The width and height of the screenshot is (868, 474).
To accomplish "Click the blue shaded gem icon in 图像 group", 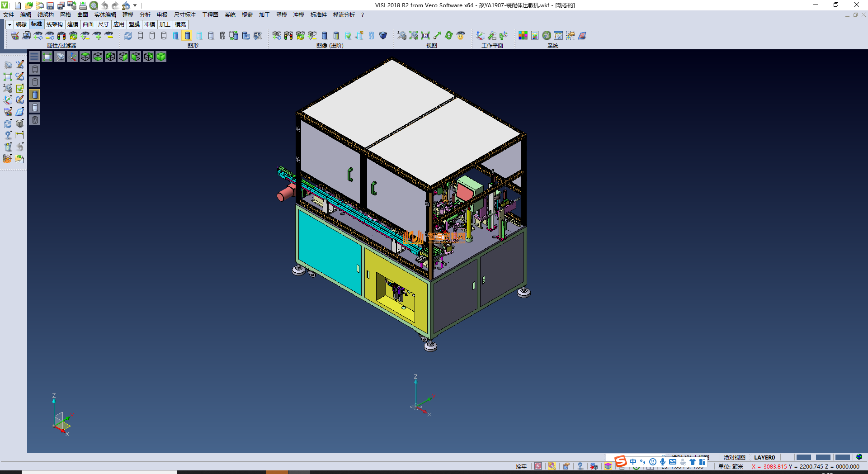I will pos(383,36).
